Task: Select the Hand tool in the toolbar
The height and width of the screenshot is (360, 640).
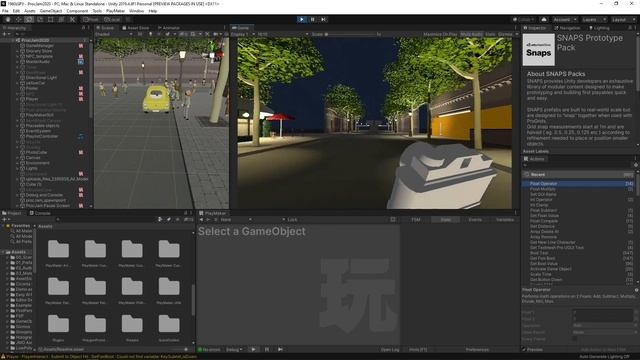Action: [8, 19]
